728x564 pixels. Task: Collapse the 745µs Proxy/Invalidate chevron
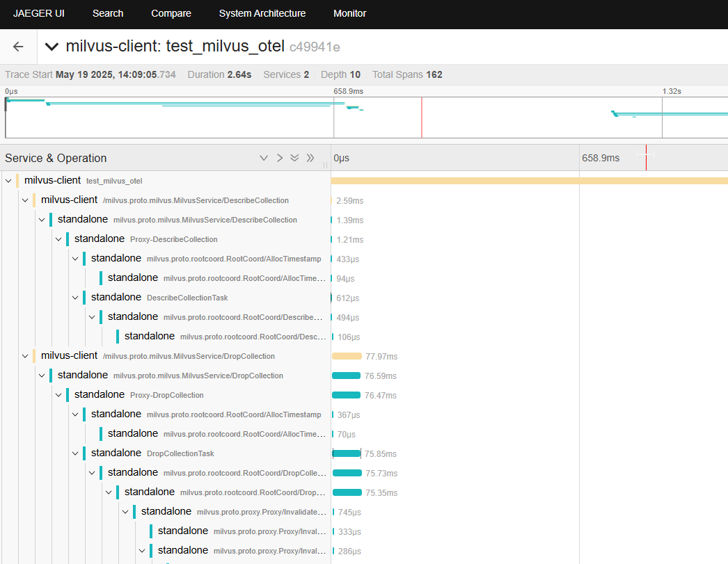click(125, 512)
